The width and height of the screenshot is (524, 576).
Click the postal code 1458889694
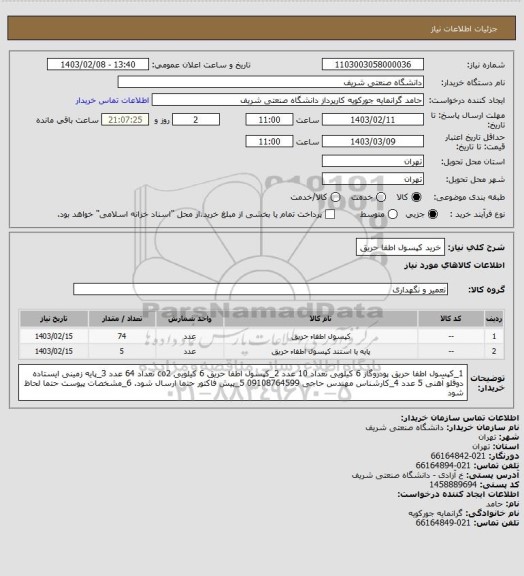[x=453, y=485]
